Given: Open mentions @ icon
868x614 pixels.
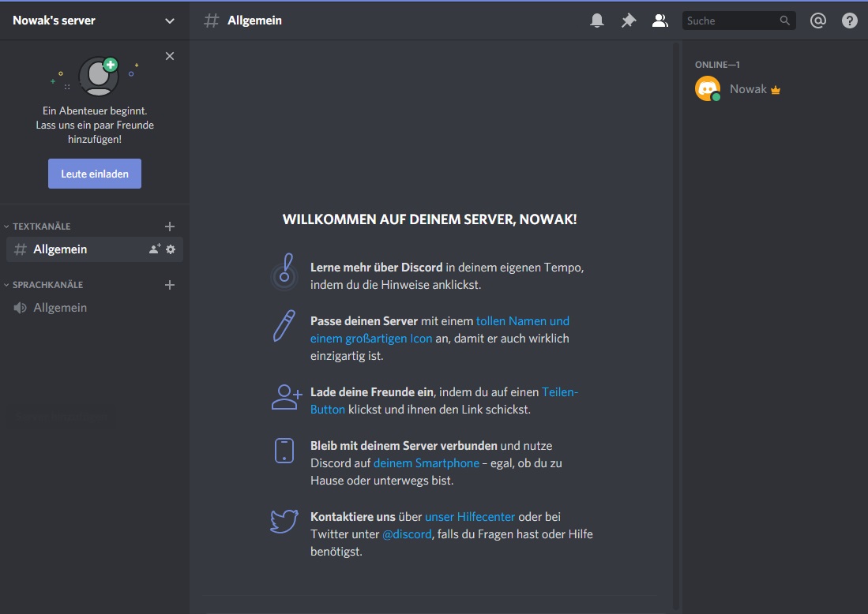Looking at the screenshot, I should click(x=817, y=21).
